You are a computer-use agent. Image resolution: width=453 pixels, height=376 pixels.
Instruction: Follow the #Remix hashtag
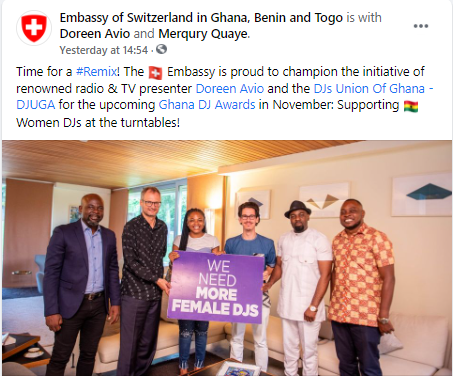96,72
